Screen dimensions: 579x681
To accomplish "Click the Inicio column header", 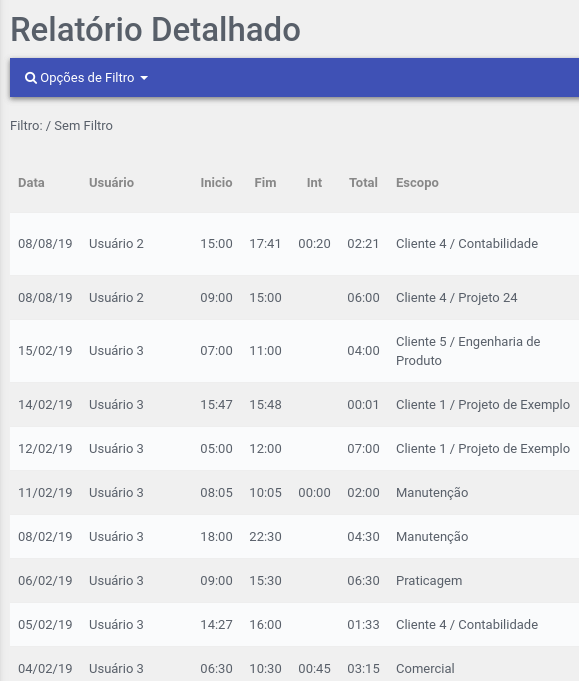I will 216,182.
